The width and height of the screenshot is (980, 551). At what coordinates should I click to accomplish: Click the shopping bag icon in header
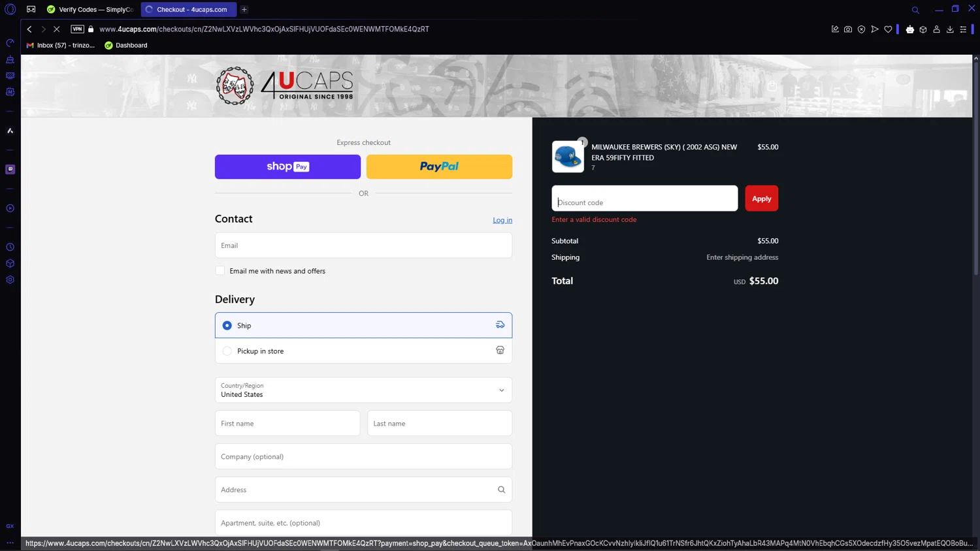[x=772, y=86]
